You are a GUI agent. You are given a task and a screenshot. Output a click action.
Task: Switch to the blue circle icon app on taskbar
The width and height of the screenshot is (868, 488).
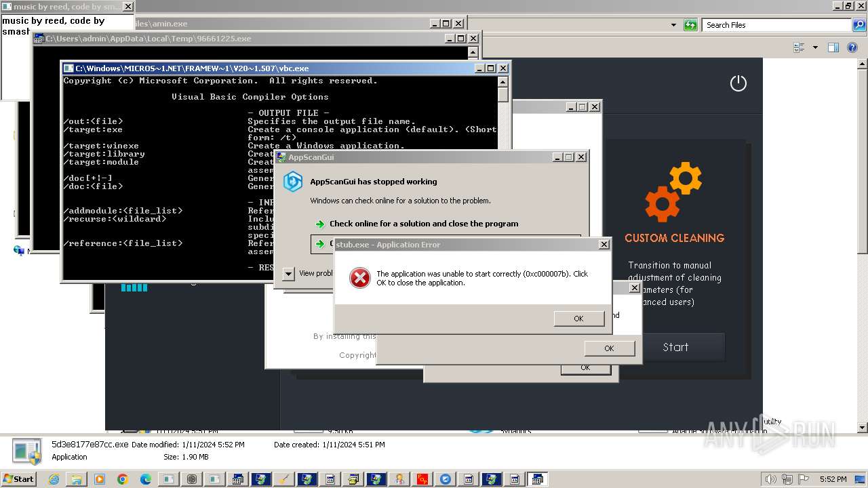(445, 479)
